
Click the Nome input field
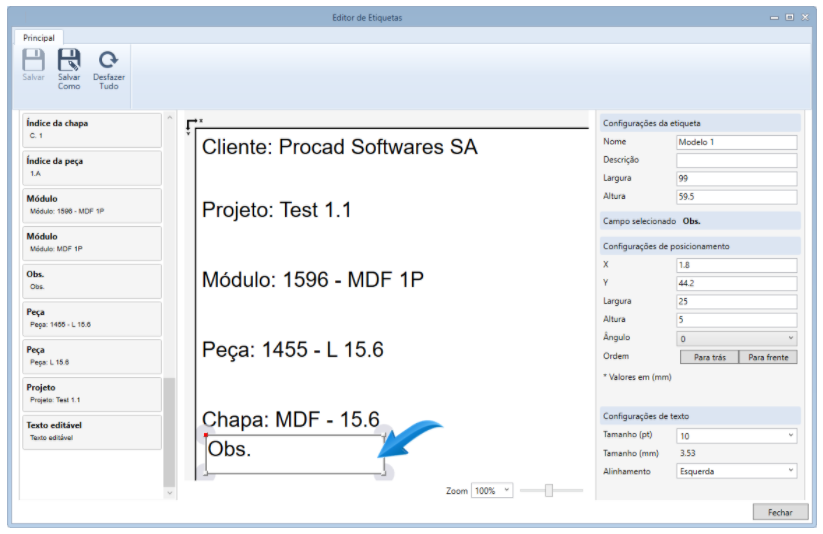(x=736, y=142)
